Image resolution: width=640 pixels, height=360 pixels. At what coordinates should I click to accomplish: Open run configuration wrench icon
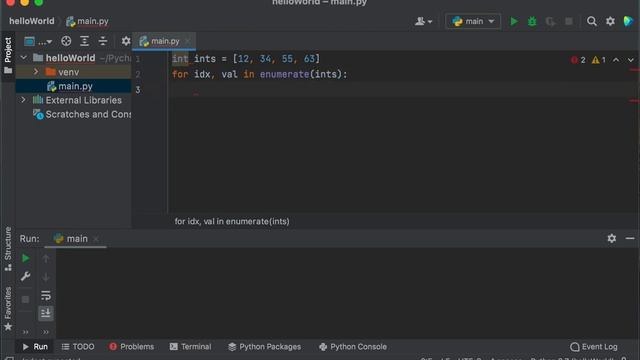pyautogui.click(x=25, y=277)
